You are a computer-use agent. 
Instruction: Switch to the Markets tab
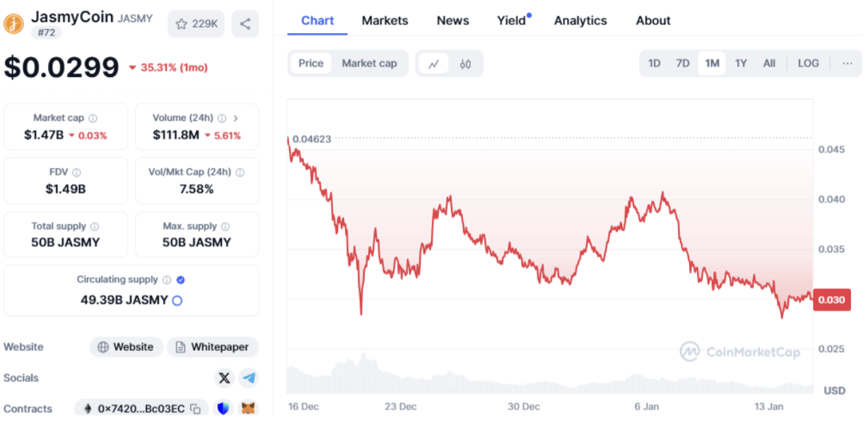pos(385,20)
